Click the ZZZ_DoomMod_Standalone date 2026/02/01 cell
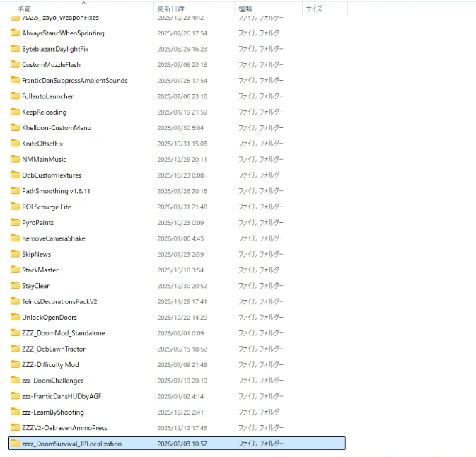 click(181, 333)
